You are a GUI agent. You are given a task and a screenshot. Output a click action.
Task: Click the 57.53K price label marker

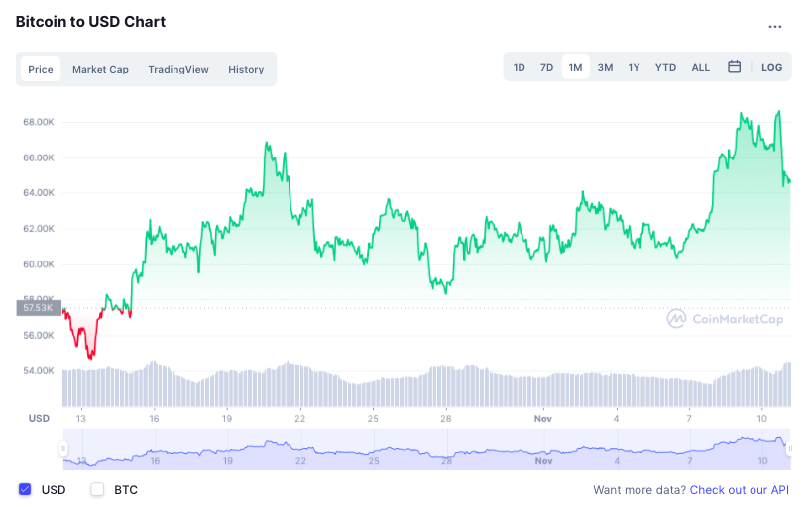pos(38,308)
